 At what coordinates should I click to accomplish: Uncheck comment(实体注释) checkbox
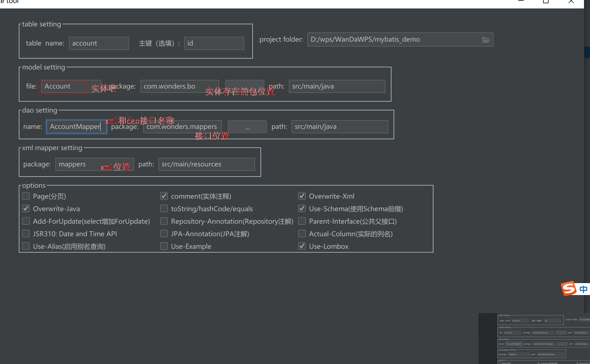[x=164, y=196]
